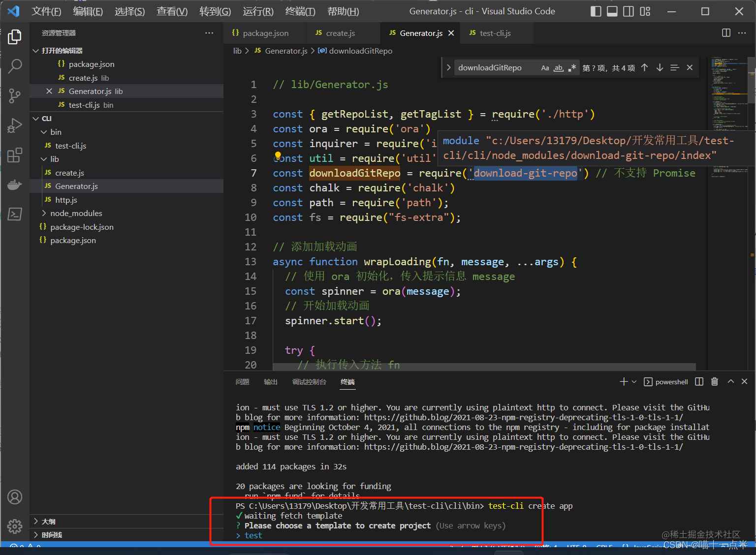This screenshot has width=756, height=555.
Task: Click the lightbulb code action on line 6
Action: point(278,156)
